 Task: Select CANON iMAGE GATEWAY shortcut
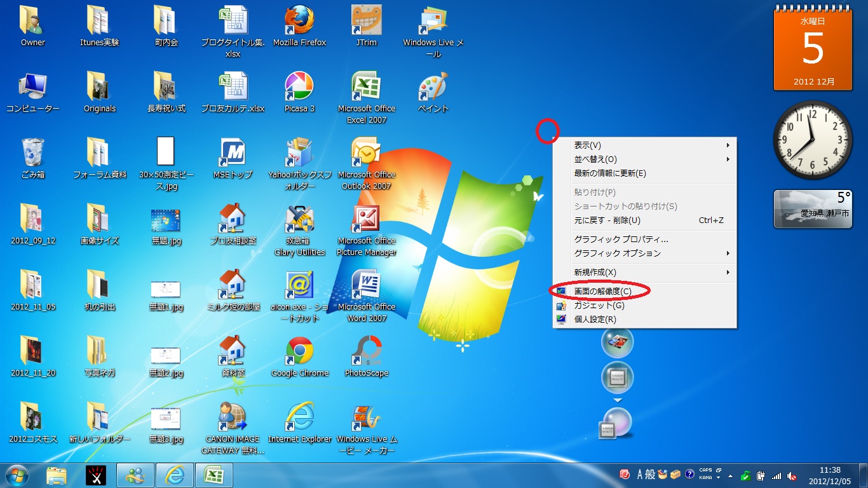pyautogui.click(x=233, y=429)
